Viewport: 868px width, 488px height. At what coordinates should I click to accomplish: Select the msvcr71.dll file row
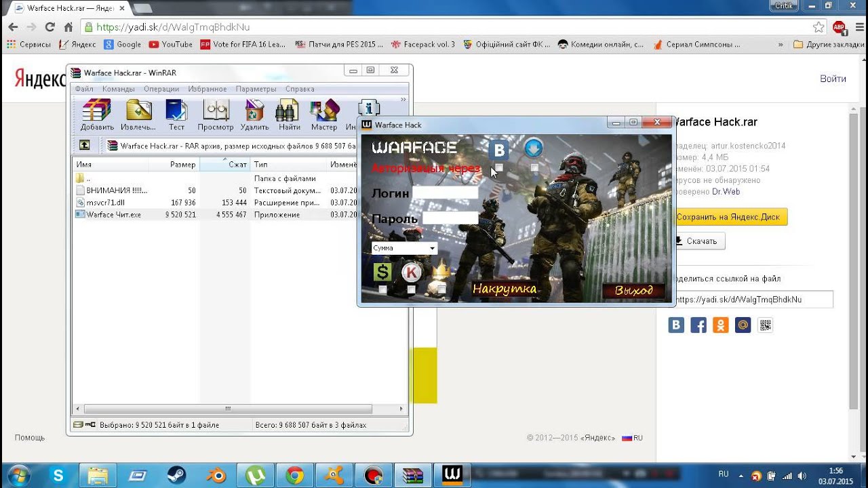214,203
